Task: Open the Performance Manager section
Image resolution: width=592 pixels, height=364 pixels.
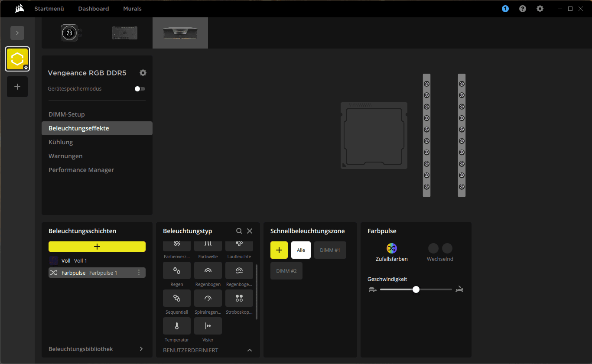Action: point(97,170)
